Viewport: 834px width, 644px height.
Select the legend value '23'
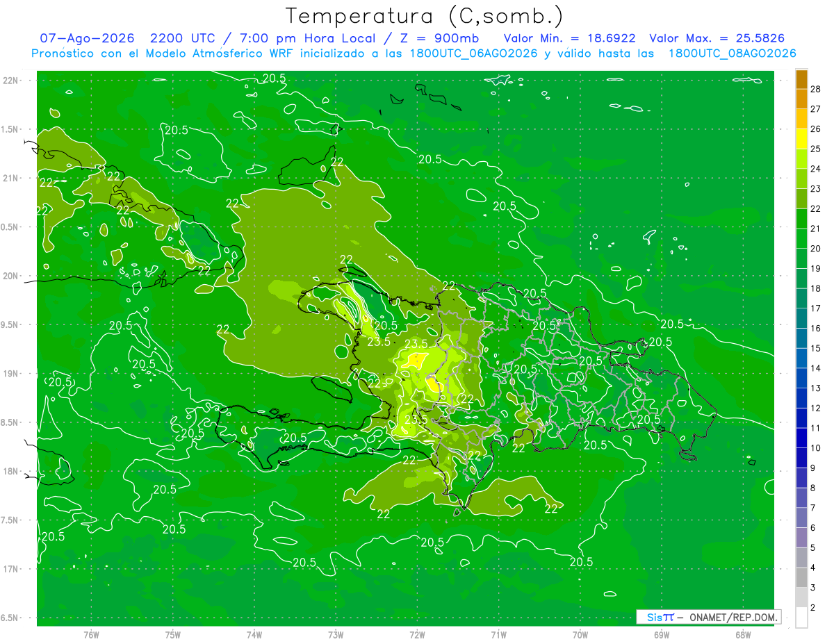tap(817, 189)
